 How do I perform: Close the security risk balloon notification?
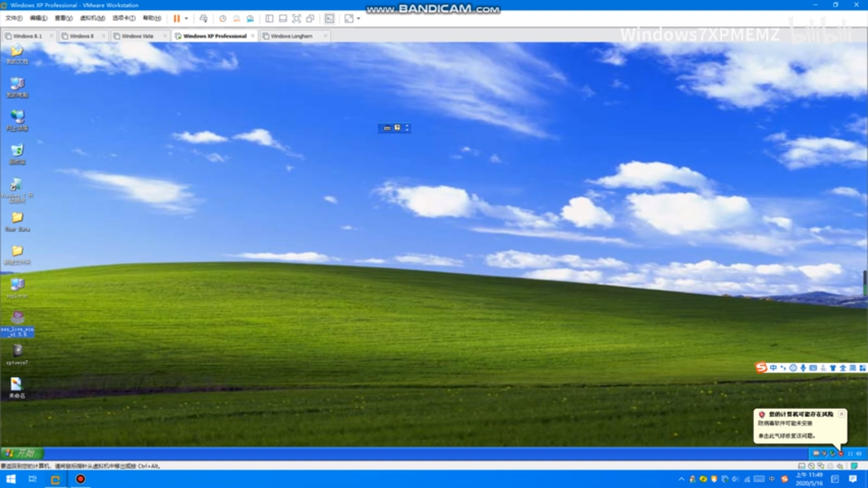click(x=841, y=414)
